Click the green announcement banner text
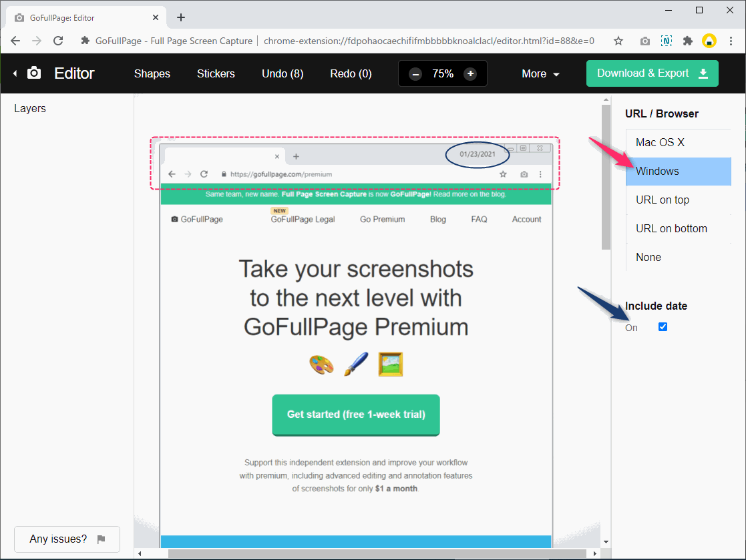This screenshot has width=746, height=560. point(356,194)
